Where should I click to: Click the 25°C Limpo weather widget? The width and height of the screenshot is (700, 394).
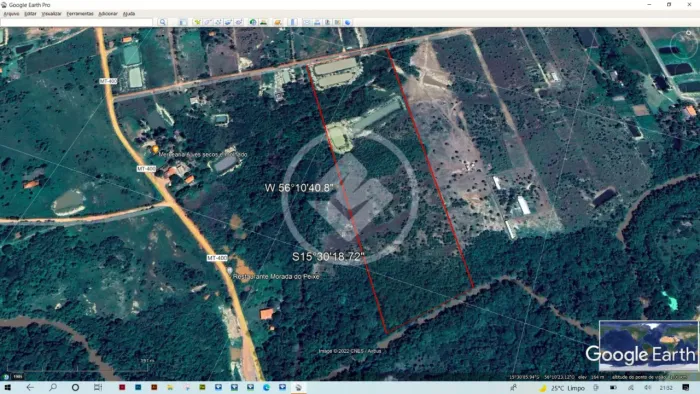pyautogui.click(x=562, y=388)
